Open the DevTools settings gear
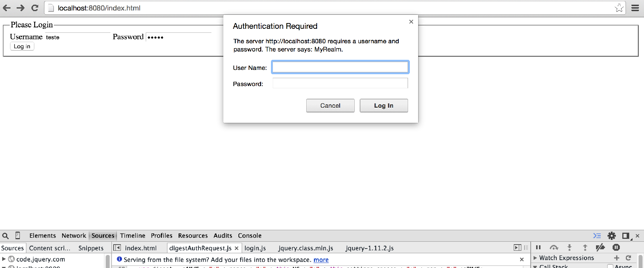 612,236
